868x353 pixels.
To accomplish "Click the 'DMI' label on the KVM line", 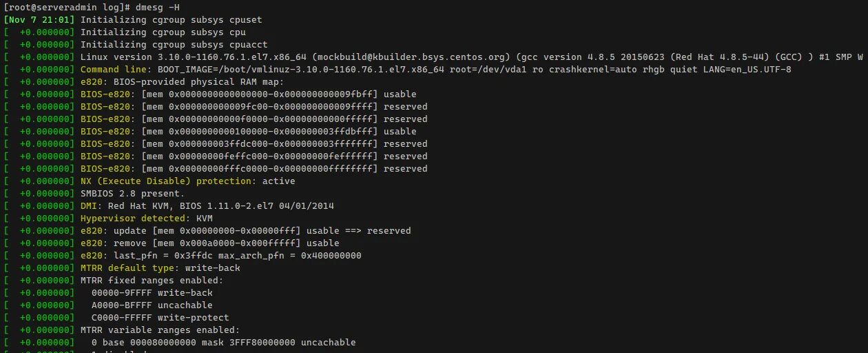I will click(89, 205).
